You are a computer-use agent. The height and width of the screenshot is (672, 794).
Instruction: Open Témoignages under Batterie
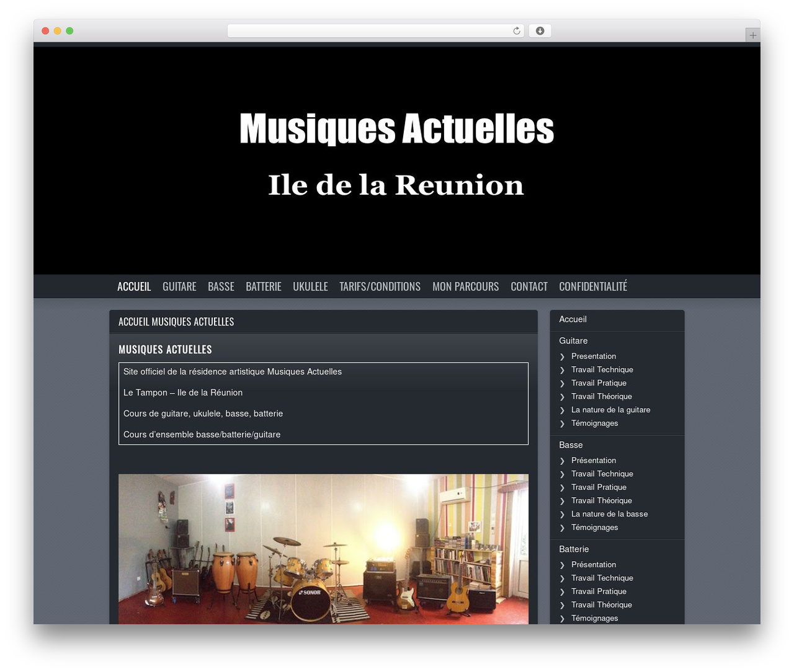(595, 618)
